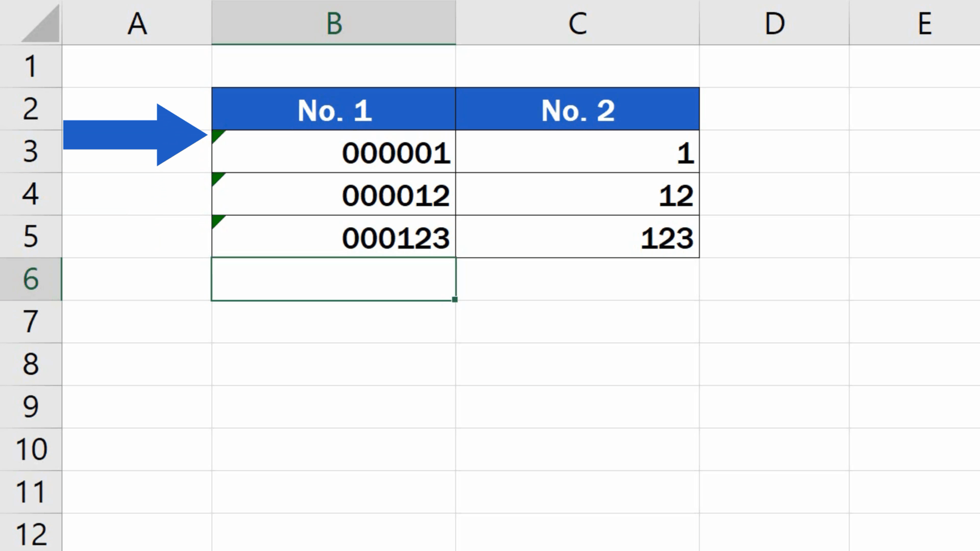Click the fill handle on cell B6
The width and height of the screenshot is (980, 551).
[455, 301]
